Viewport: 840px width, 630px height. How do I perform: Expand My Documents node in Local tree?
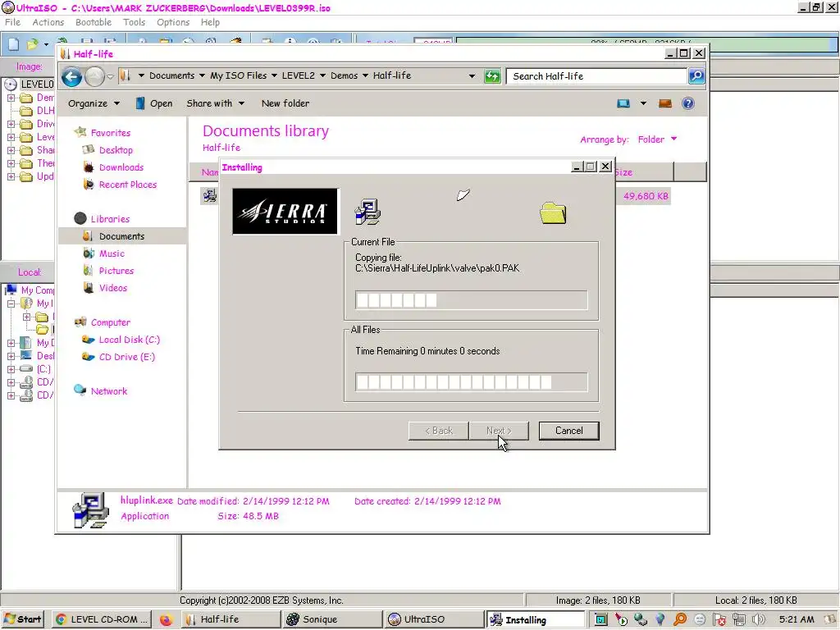[11, 343]
